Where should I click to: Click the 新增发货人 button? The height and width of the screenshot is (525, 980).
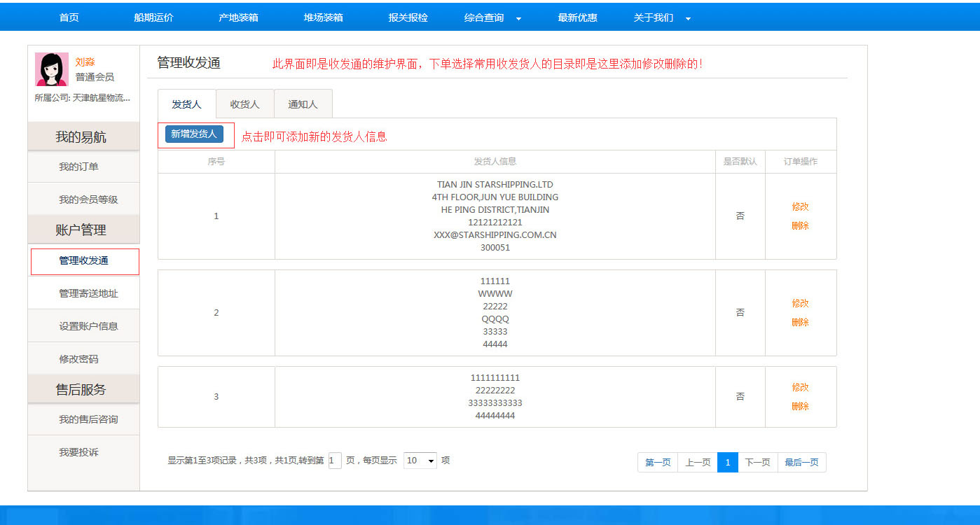pyautogui.click(x=194, y=134)
